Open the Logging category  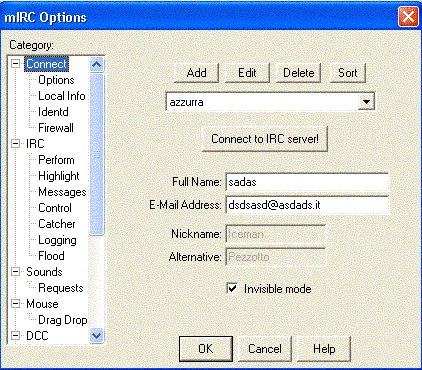coord(57,240)
